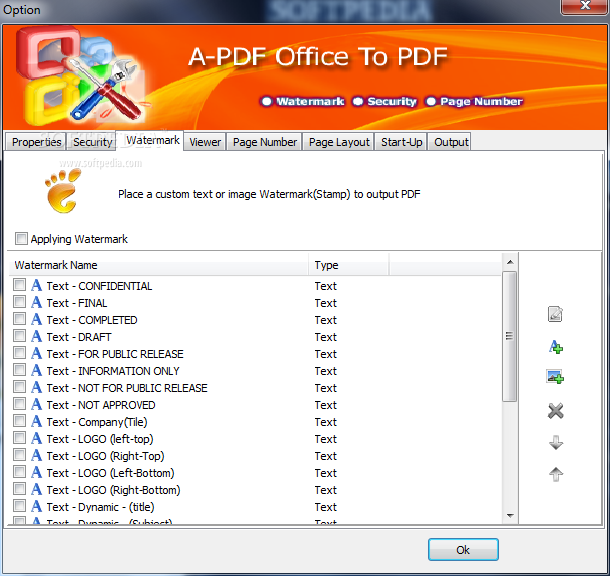Click A icon beside NOT FOR PUBLIC RELEASE
Screen dimensions: 610x576
pos(36,387)
